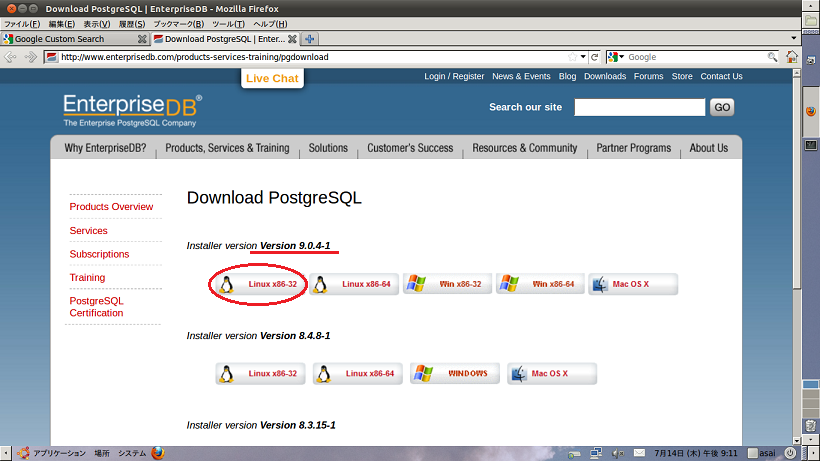The height and width of the screenshot is (461, 820).
Task: Click the site favicon in the address bar
Action: (x=51, y=57)
